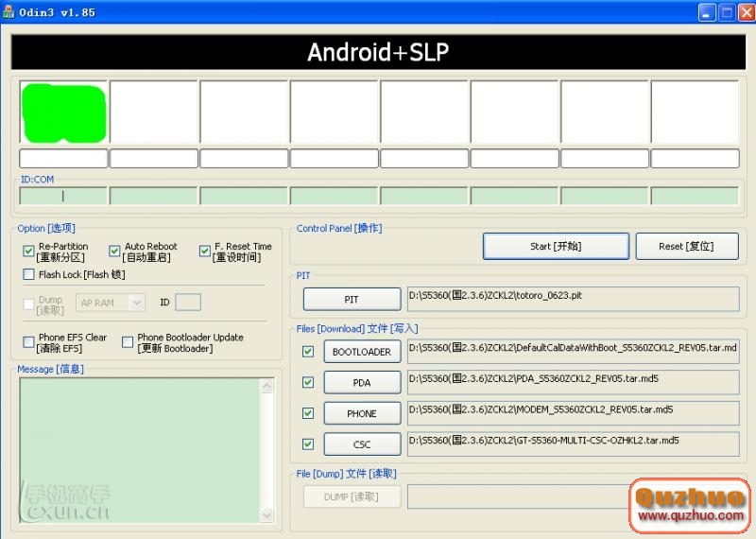Screen dimensions: 756x539
Task: Uncheck F. Reset Time option
Action: pos(205,252)
